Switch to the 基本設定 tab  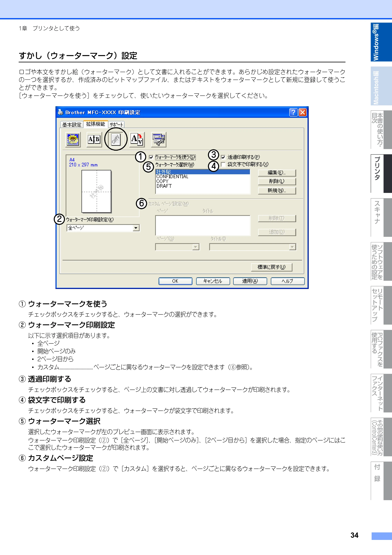[72, 124]
